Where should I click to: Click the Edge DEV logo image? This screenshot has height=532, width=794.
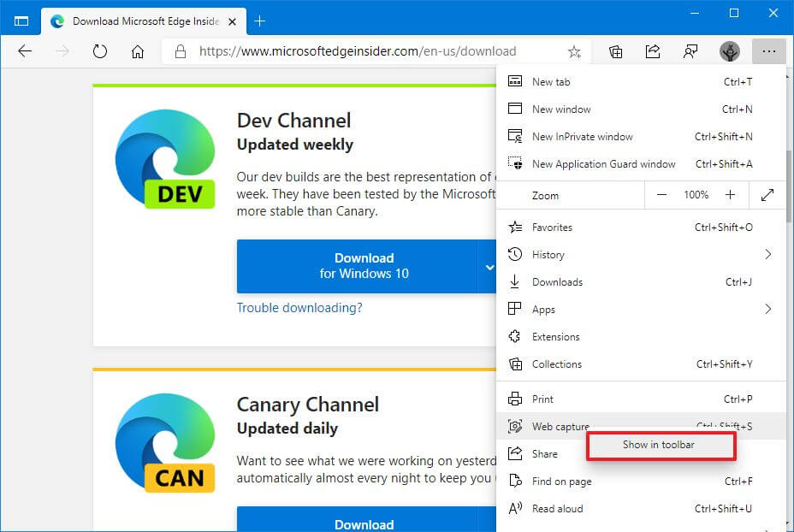165,158
